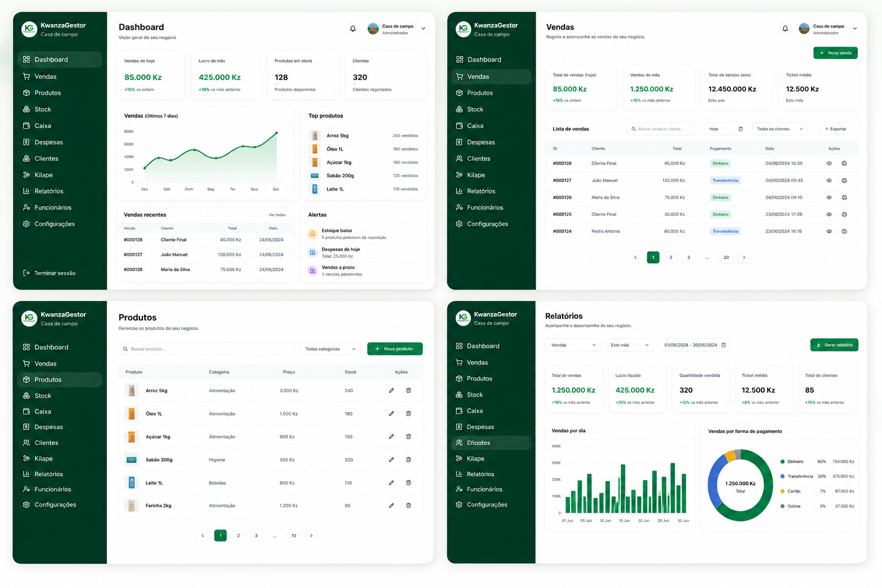The width and height of the screenshot is (882, 588).
Task: Edit the Arroz 5kg product row
Action: point(391,390)
